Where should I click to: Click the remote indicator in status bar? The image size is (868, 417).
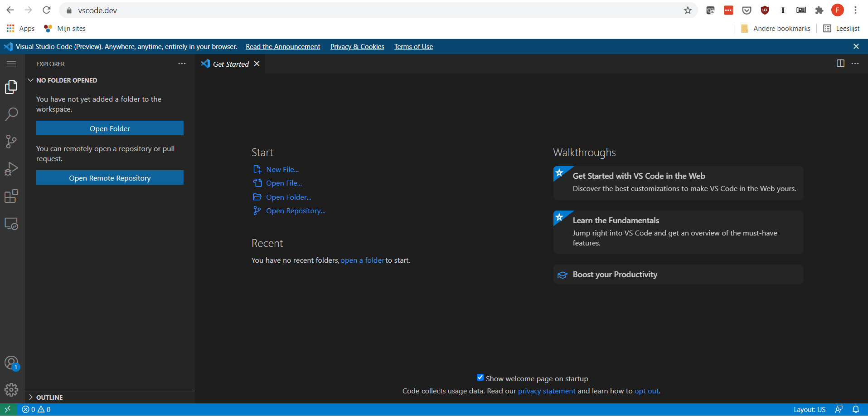8,409
